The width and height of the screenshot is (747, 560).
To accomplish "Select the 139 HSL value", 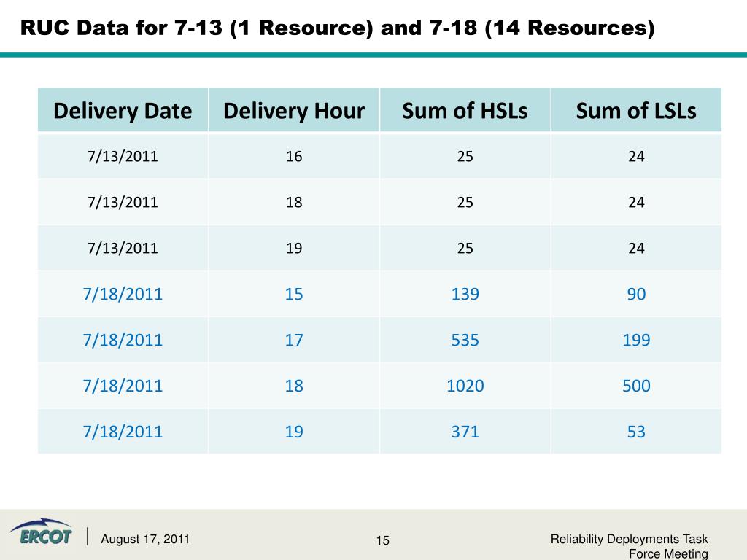I will tap(465, 294).
